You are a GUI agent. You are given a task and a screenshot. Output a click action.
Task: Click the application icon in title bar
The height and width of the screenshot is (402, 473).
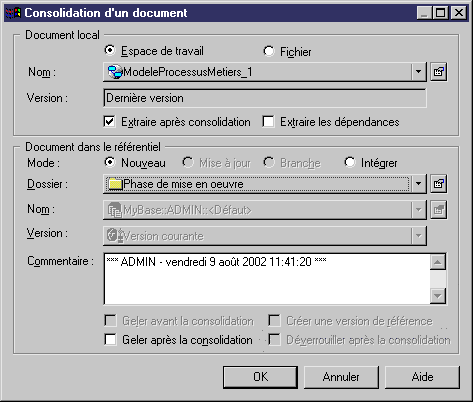(13, 13)
